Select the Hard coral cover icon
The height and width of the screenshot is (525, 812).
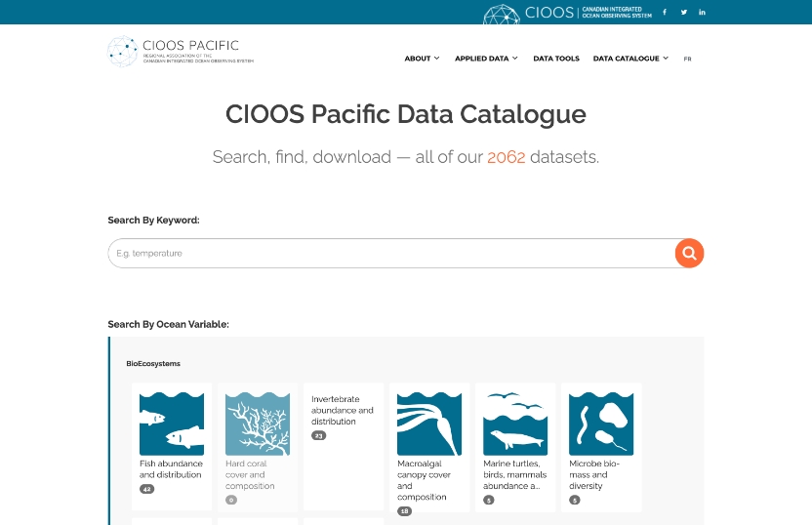coord(258,424)
